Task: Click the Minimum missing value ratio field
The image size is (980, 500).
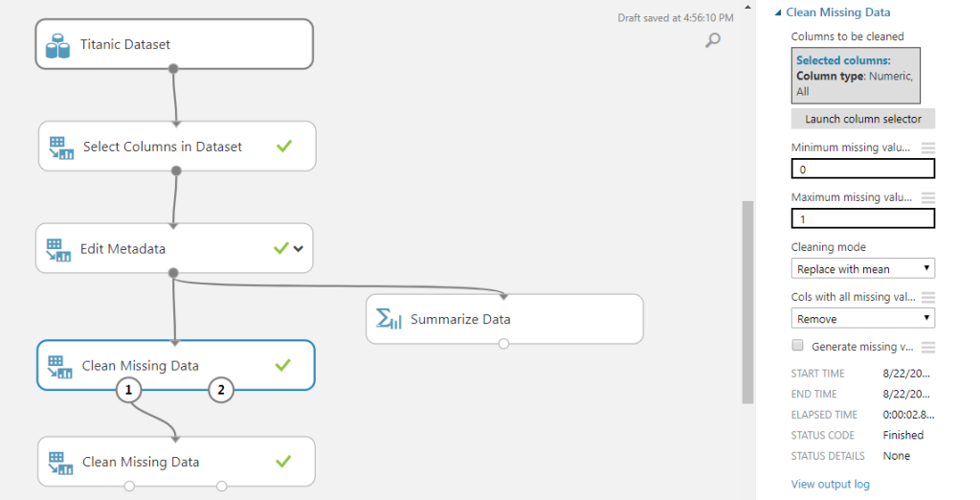Action: [862, 170]
